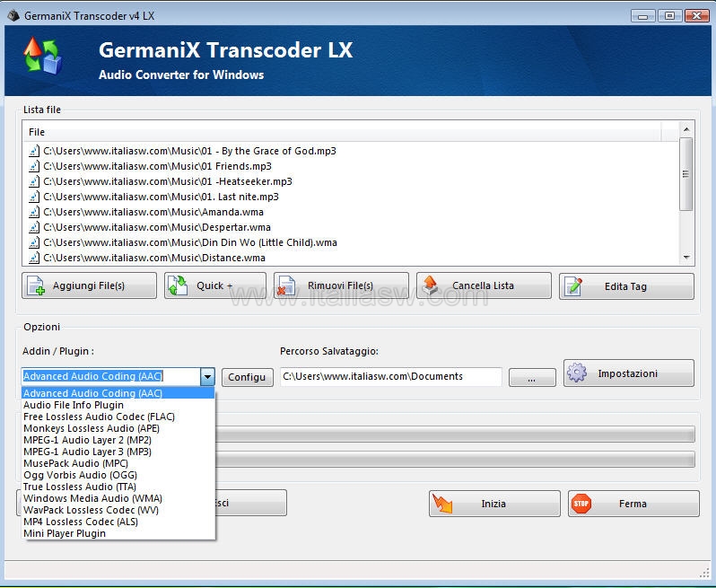Click file icon beside Din Din Wo.wma
The width and height of the screenshot is (716, 588).
tap(34, 242)
